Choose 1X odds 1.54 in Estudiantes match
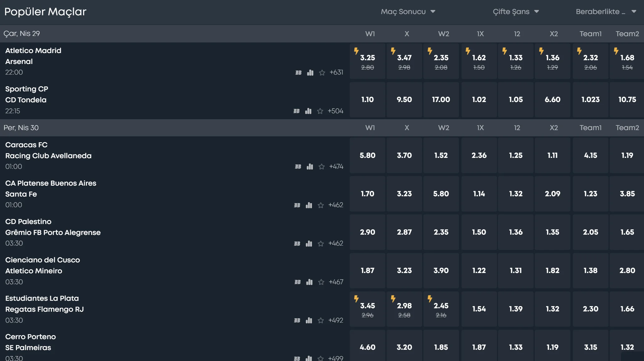Screen dimensions: 644x361 click(x=479, y=309)
